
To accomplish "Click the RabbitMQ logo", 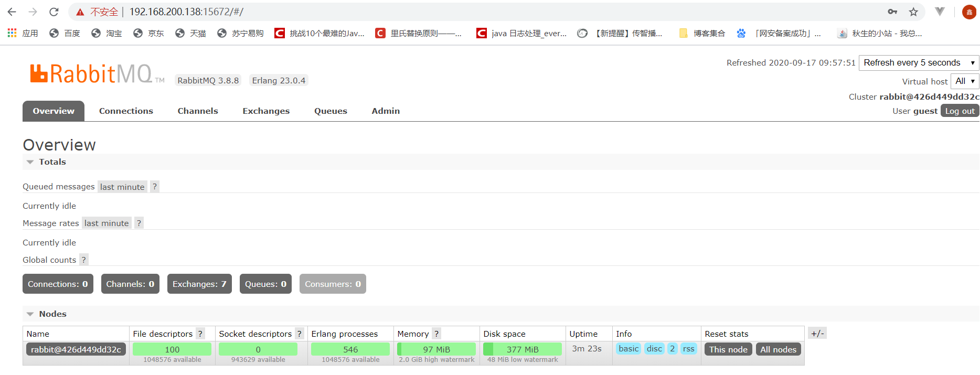I will [92, 74].
